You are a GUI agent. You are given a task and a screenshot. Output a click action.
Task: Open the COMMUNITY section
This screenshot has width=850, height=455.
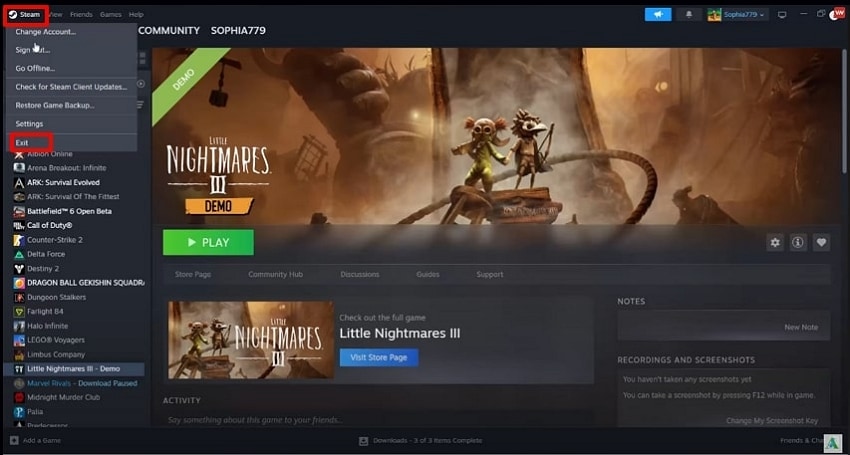[169, 31]
